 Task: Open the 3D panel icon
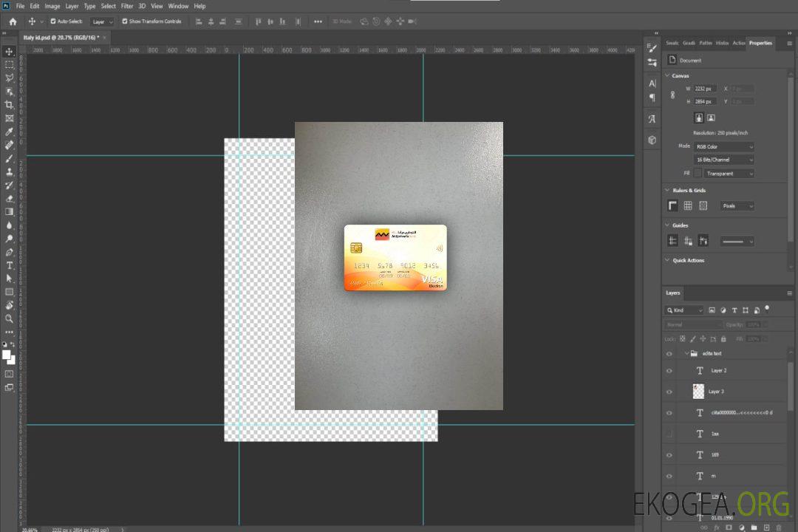click(x=652, y=140)
